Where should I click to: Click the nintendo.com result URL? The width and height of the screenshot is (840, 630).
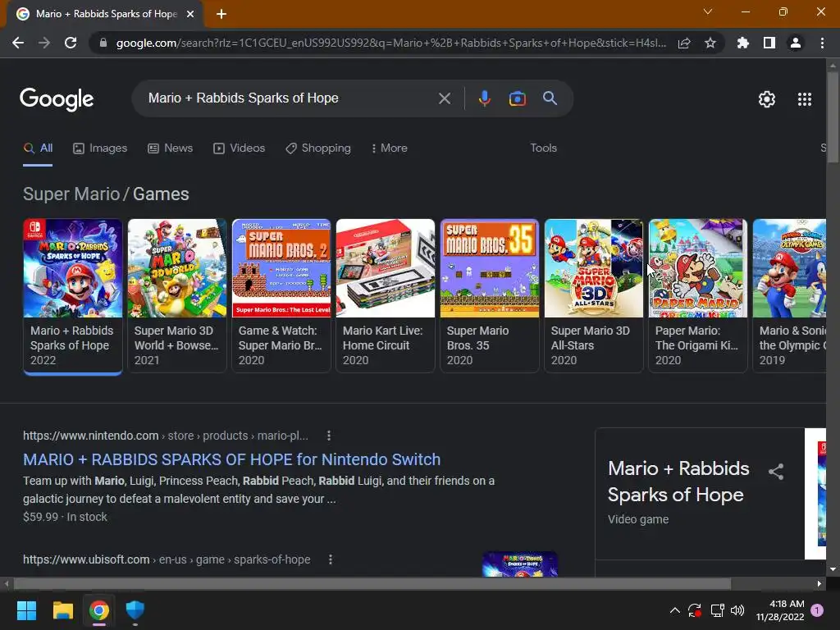click(x=166, y=436)
